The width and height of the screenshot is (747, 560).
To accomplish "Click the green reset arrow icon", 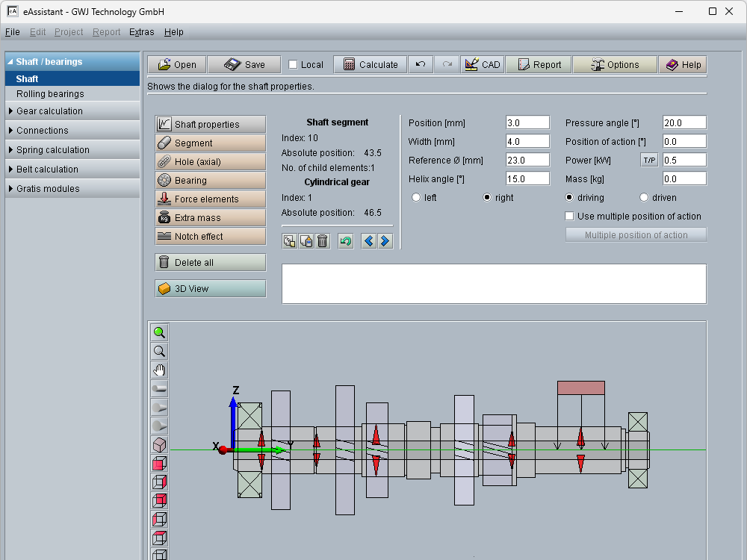I will (345, 241).
